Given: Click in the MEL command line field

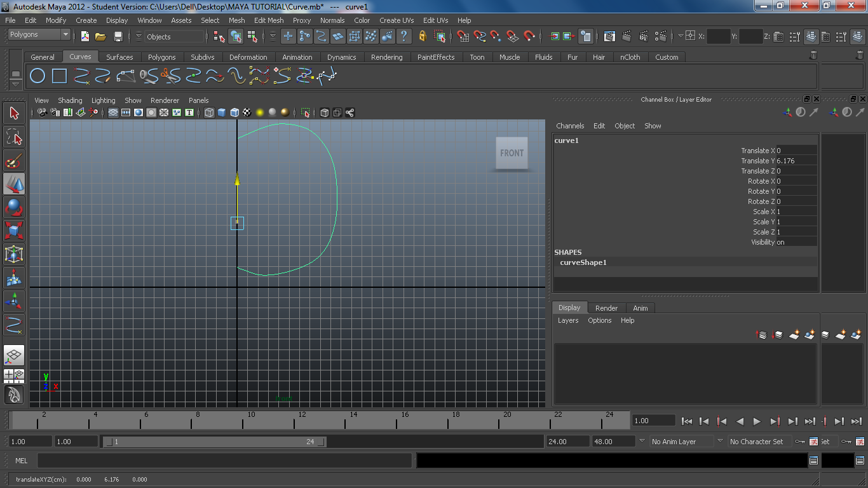Looking at the screenshot, I should coord(224,461).
